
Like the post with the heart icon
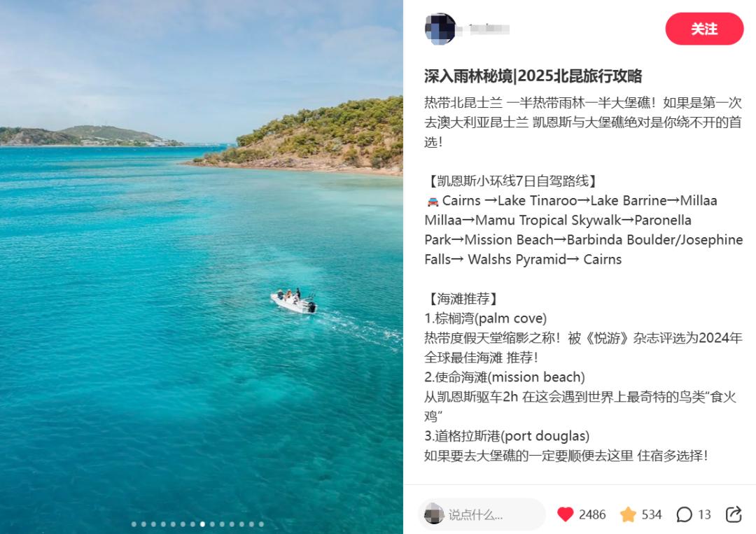coord(565,514)
